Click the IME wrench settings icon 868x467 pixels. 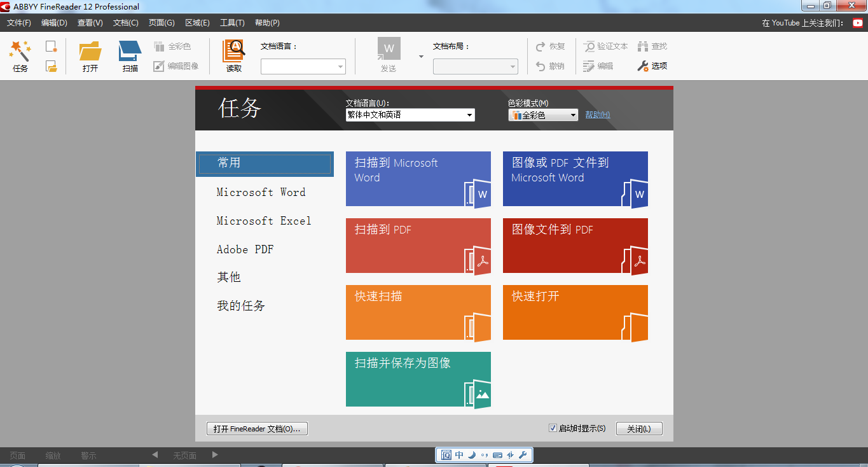[x=523, y=455]
